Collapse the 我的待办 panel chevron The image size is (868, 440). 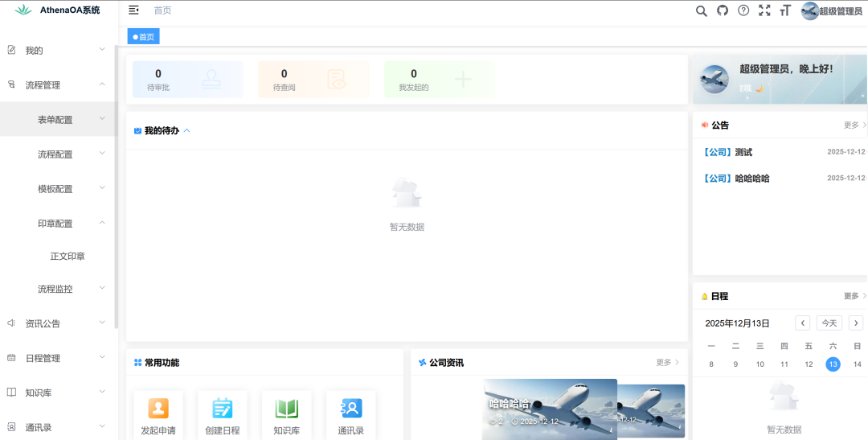(186, 131)
